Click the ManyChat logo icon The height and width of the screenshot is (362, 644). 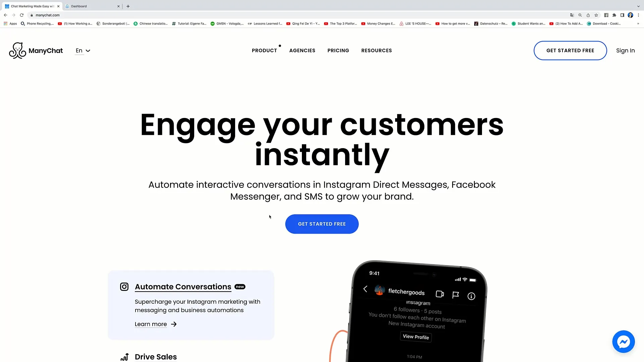[x=17, y=50]
